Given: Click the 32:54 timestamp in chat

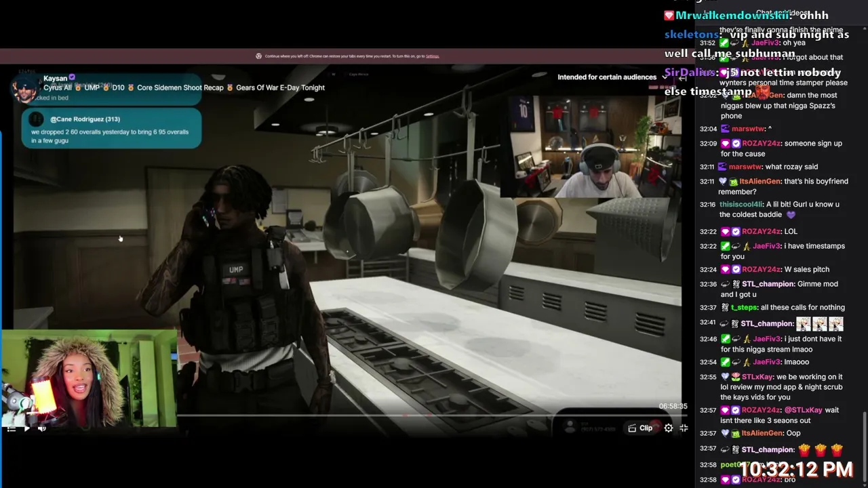Looking at the screenshot, I should point(708,362).
